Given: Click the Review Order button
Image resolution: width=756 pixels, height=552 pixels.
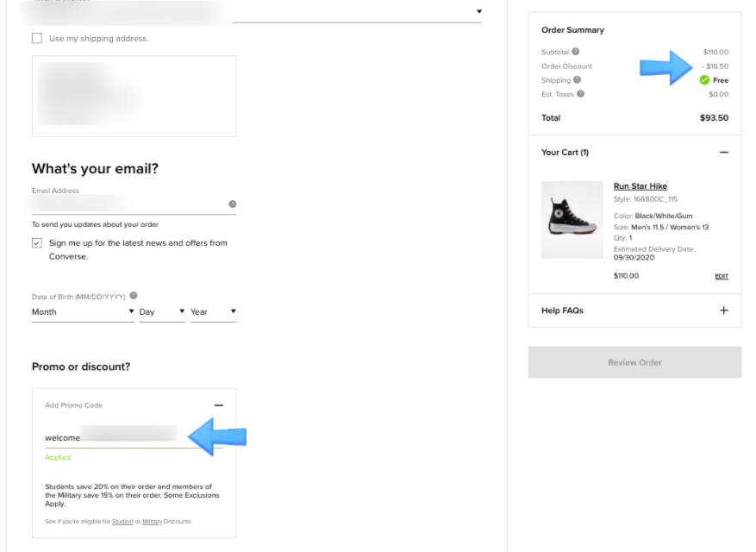Looking at the screenshot, I should click(x=634, y=362).
